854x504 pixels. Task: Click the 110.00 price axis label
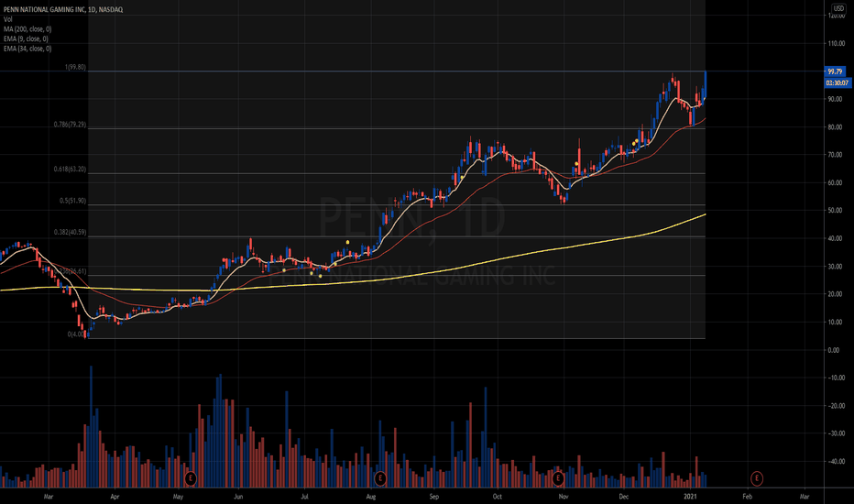(x=836, y=44)
